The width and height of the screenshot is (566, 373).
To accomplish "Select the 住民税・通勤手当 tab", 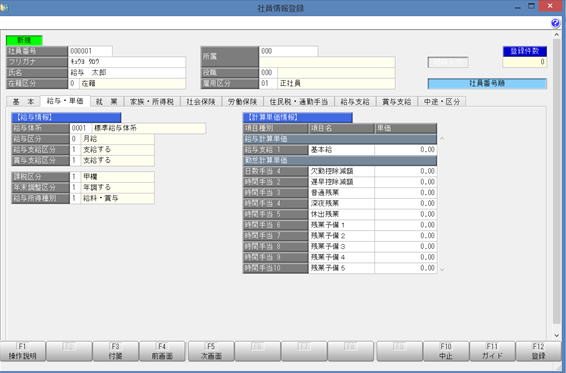I will coord(299,102).
